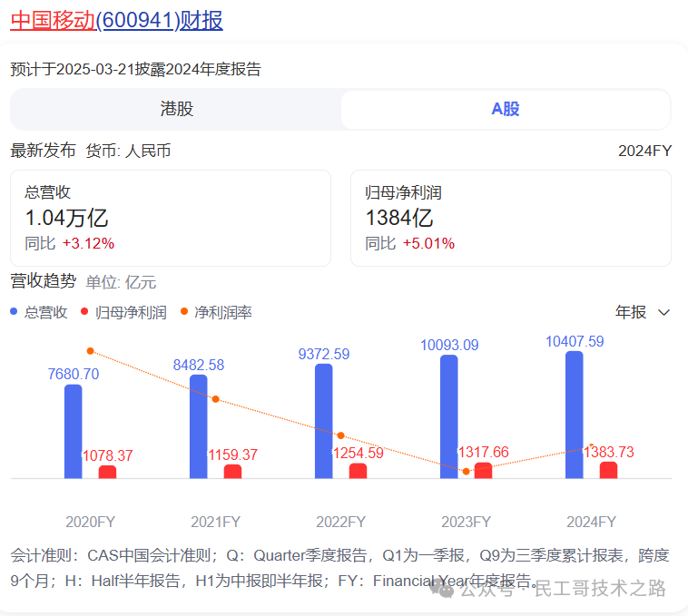688x616 pixels.
Task: Click the 10407.59 revenue value
Action: (575, 341)
